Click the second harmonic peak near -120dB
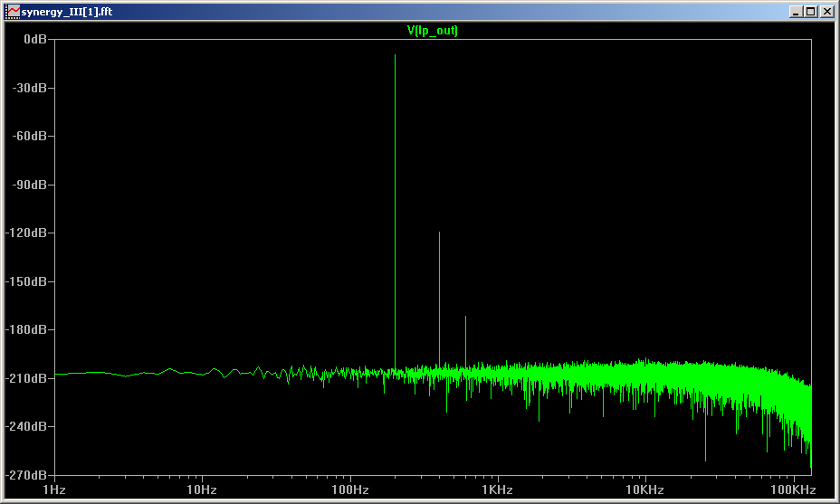 click(x=439, y=299)
